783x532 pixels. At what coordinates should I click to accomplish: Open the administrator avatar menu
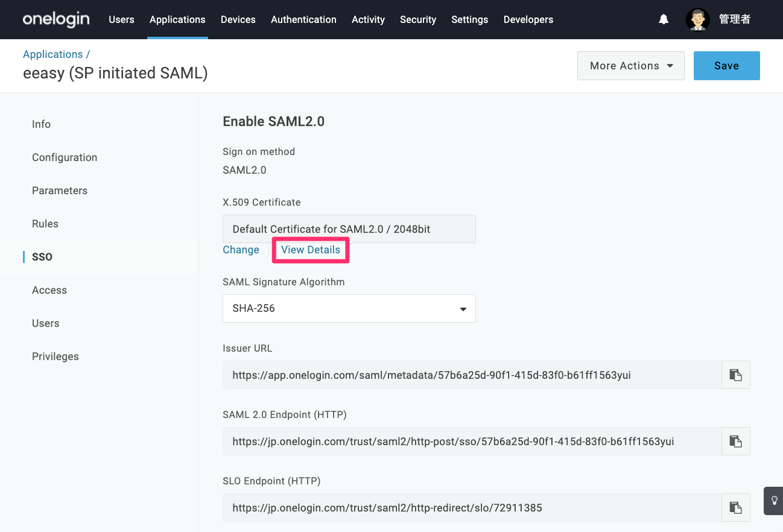(698, 19)
